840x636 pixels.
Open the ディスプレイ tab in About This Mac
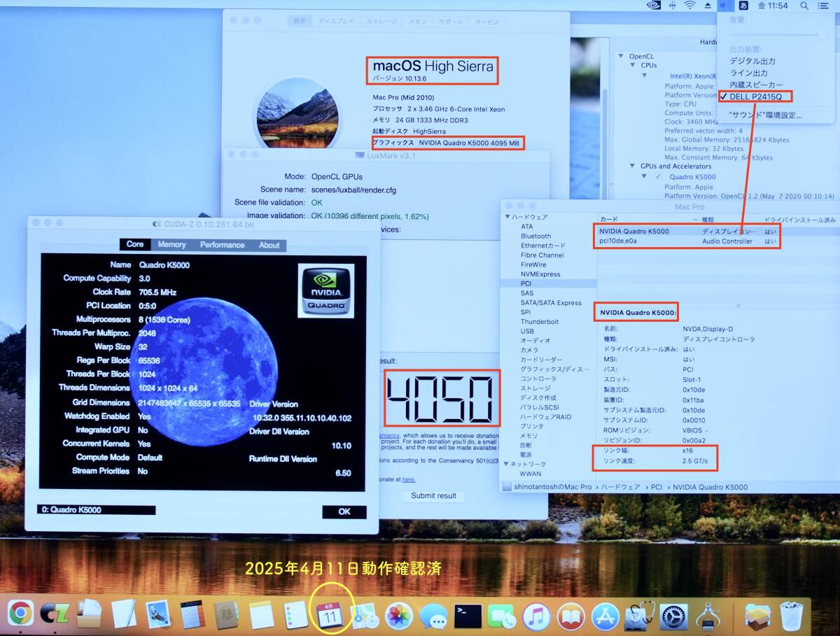point(337,22)
